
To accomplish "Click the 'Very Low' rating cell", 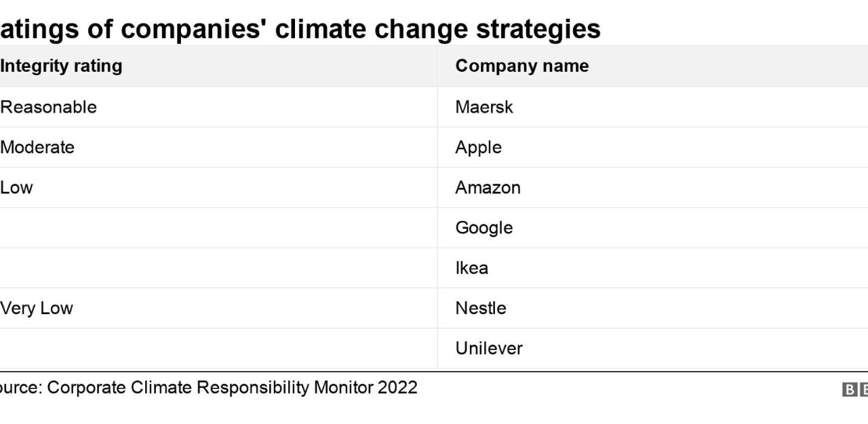I will coord(37,308).
